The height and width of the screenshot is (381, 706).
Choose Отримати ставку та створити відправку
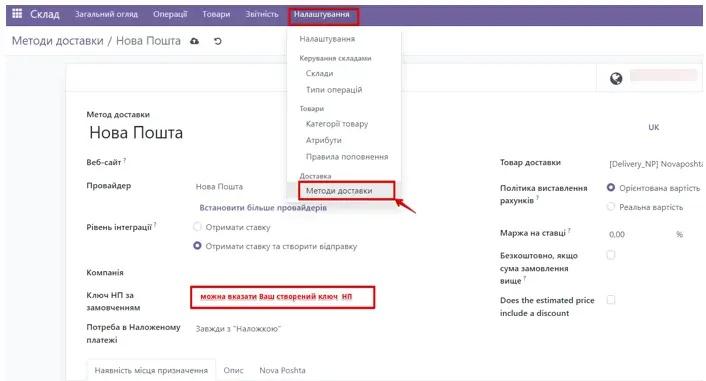tap(197, 246)
